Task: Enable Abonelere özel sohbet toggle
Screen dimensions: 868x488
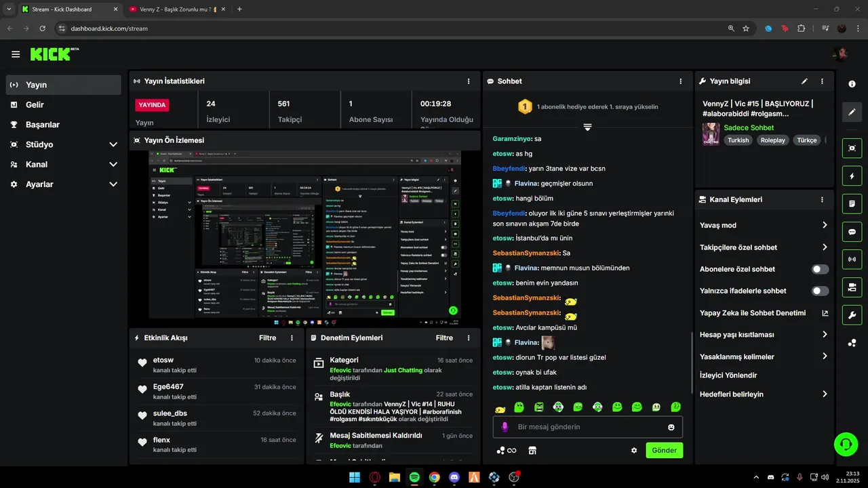Action: (820, 269)
